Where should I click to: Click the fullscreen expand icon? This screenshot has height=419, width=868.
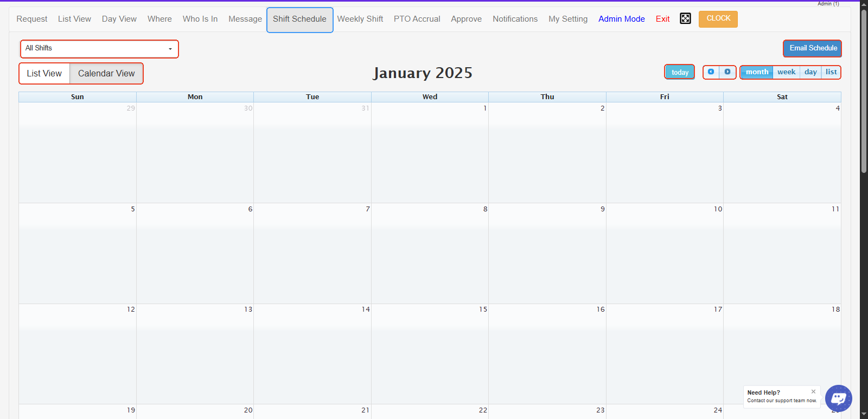click(685, 19)
